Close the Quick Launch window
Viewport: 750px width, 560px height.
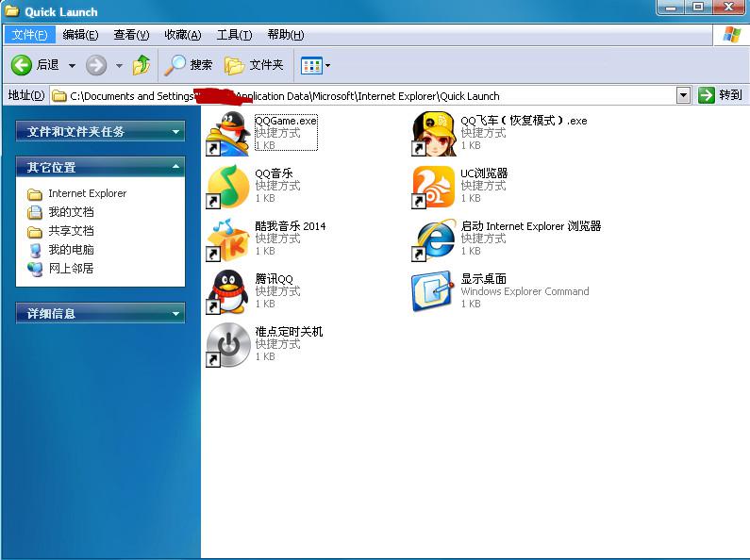click(728, 8)
